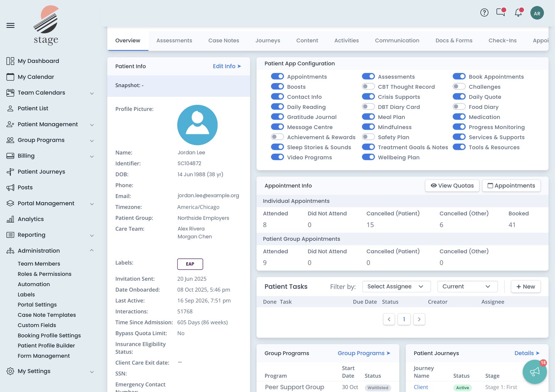
Task: Click the My Dashboard sidebar icon
Action: click(10, 61)
